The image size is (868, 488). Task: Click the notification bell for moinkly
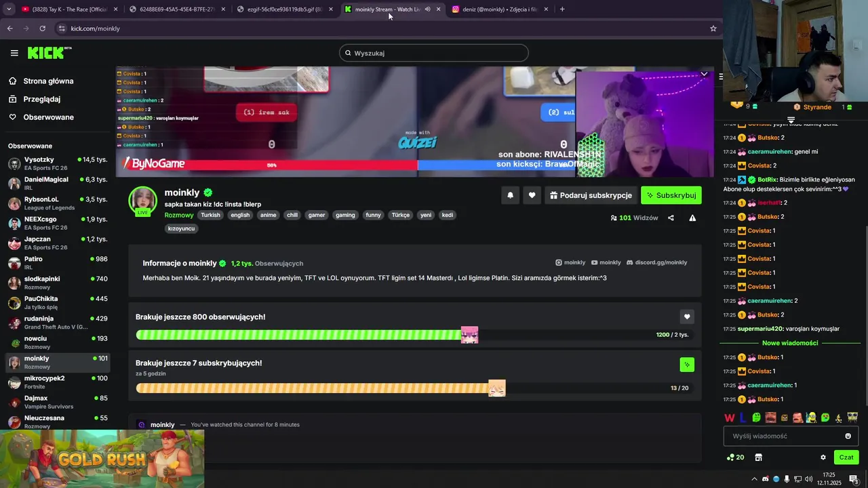pos(510,195)
